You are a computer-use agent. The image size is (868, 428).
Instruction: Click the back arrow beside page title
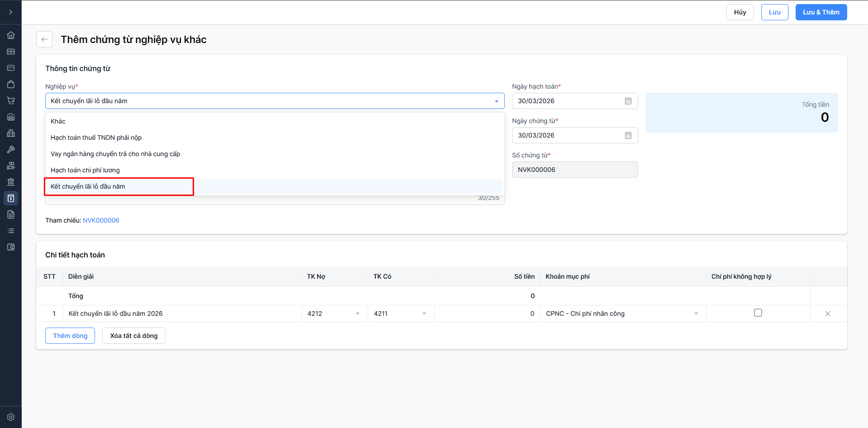coord(44,39)
